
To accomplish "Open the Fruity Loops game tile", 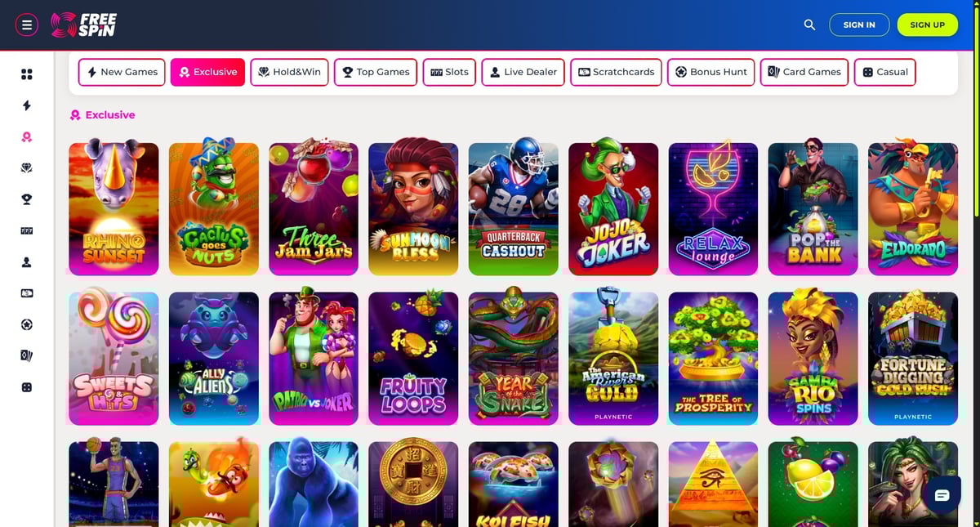I will [413, 359].
